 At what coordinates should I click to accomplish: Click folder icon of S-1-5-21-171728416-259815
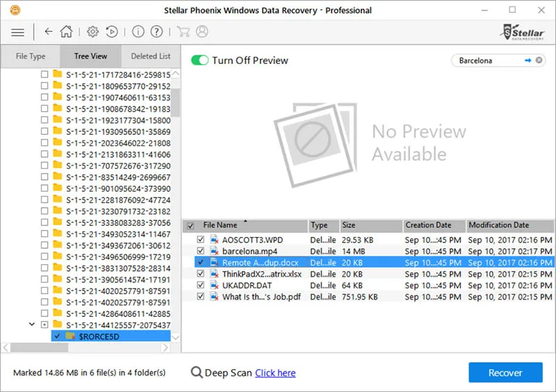coord(58,74)
